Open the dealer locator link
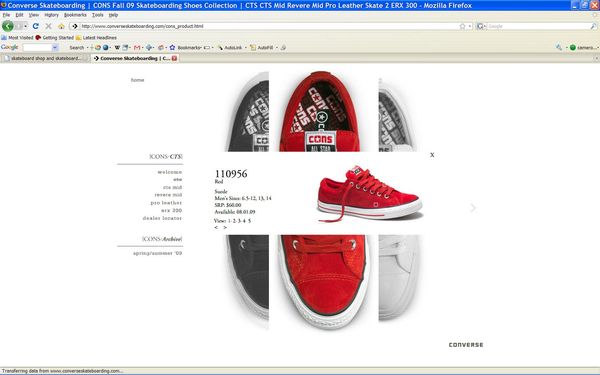600x375 pixels. click(x=162, y=218)
